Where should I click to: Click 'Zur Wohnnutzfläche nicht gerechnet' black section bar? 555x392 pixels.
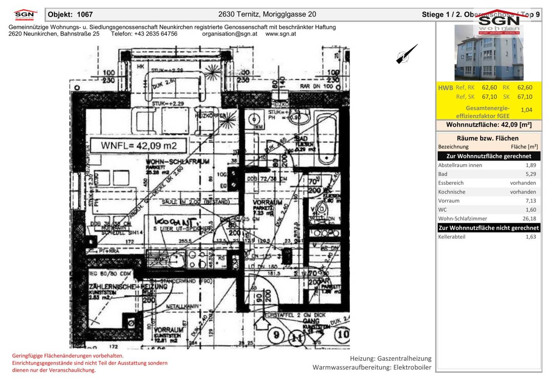click(x=489, y=228)
